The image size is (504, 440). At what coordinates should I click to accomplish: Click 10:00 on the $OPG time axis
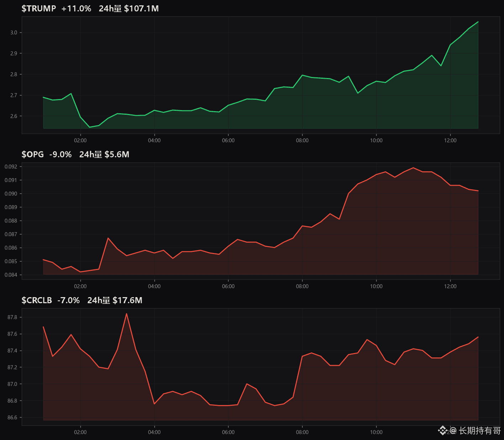(x=376, y=286)
